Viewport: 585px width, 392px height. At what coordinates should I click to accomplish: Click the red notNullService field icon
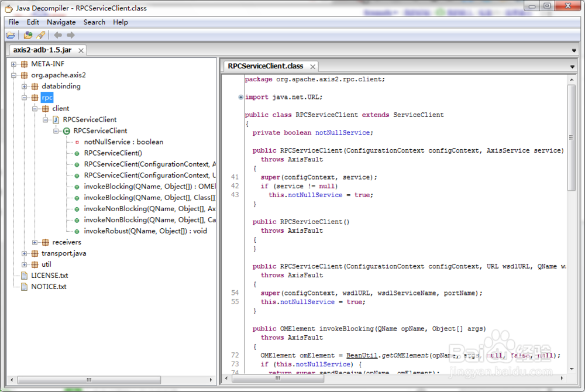click(77, 142)
